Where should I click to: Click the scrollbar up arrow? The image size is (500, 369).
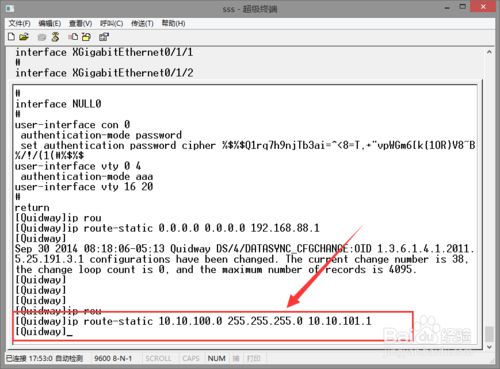[489, 52]
